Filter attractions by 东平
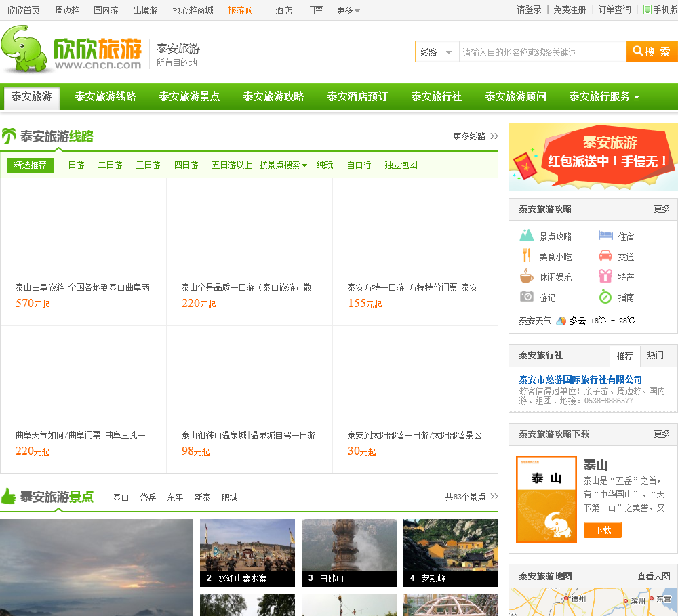 tap(175, 497)
